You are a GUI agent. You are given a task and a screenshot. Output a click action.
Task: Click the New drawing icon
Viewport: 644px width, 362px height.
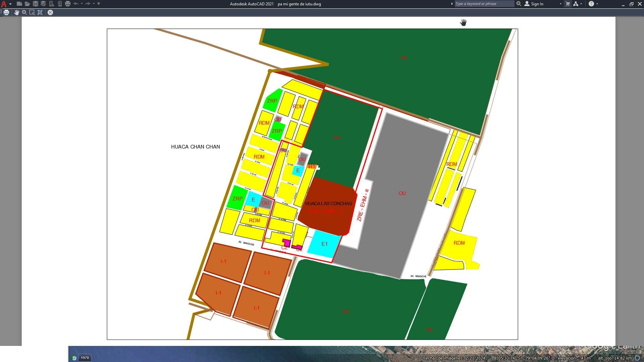[19, 4]
